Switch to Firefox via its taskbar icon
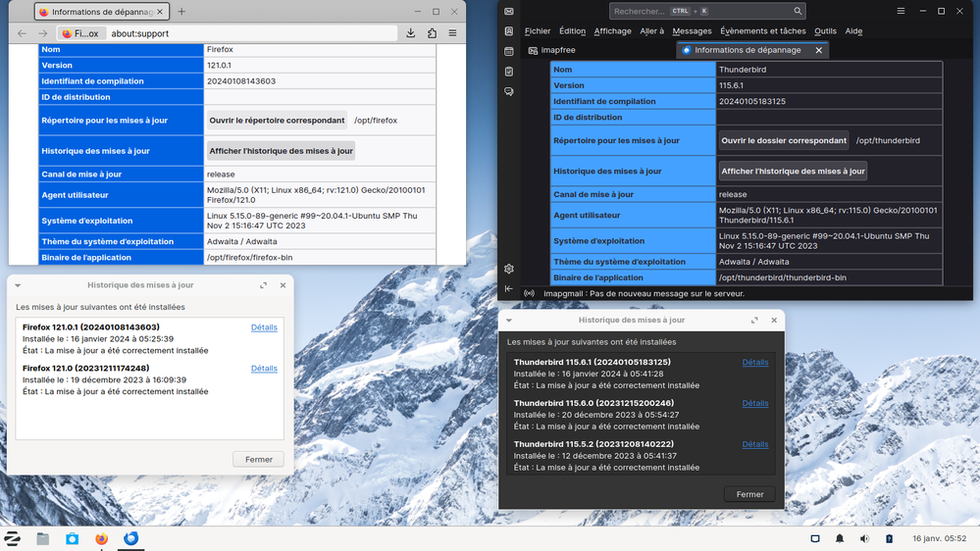This screenshot has width=980, height=551. click(x=101, y=538)
